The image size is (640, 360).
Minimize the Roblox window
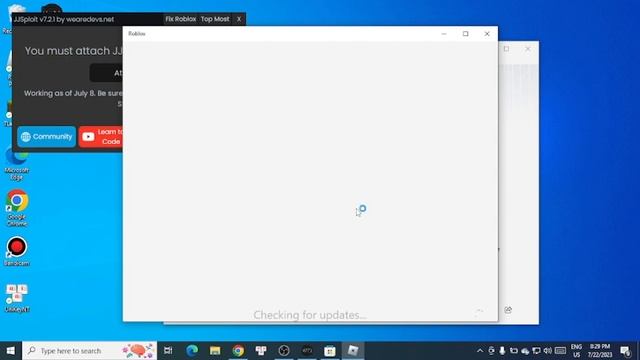(444, 34)
